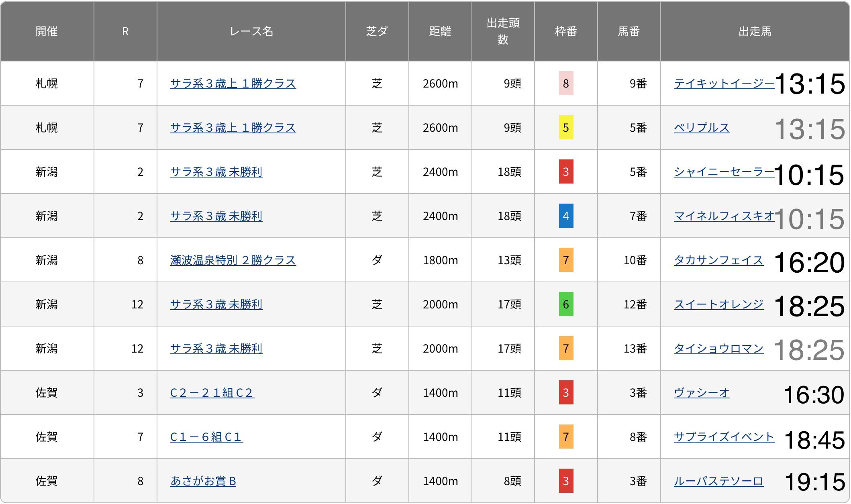This screenshot has height=504, width=851.
Task: Open horse link ヴァシーオ
Action: [701, 393]
